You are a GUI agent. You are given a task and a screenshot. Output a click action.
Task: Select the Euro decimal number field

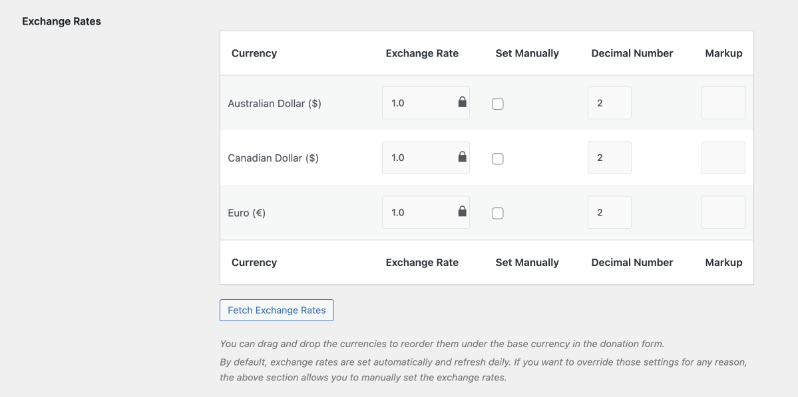click(609, 212)
